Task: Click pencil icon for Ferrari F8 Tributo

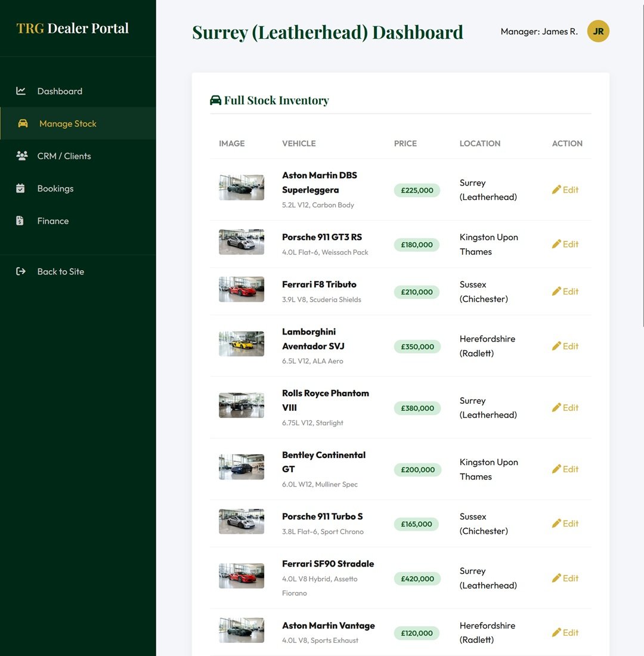Action: (556, 292)
